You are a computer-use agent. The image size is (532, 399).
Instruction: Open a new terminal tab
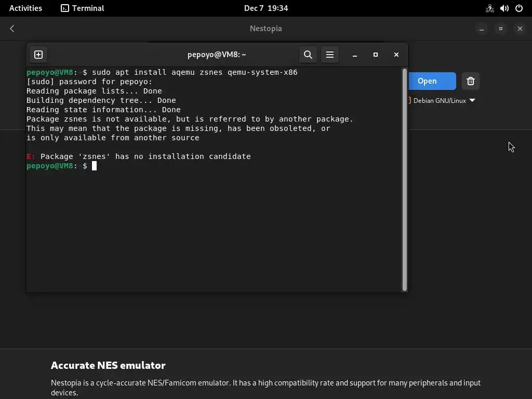pos(38,55)
